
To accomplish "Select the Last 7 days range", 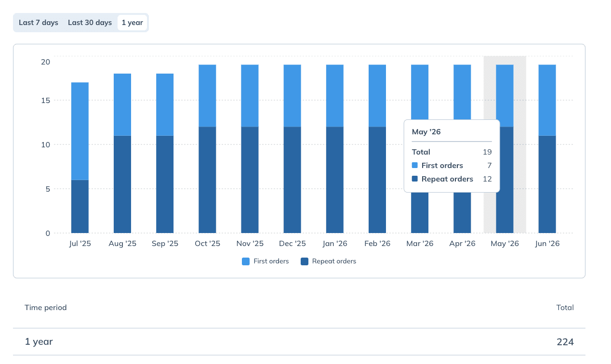I will (x=39, y=23).
